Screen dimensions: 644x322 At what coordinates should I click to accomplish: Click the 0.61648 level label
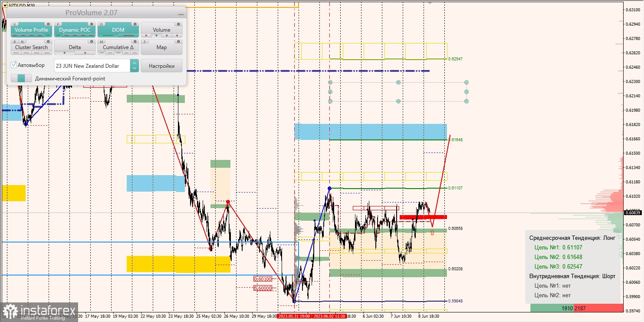click(x=455, y=140)
